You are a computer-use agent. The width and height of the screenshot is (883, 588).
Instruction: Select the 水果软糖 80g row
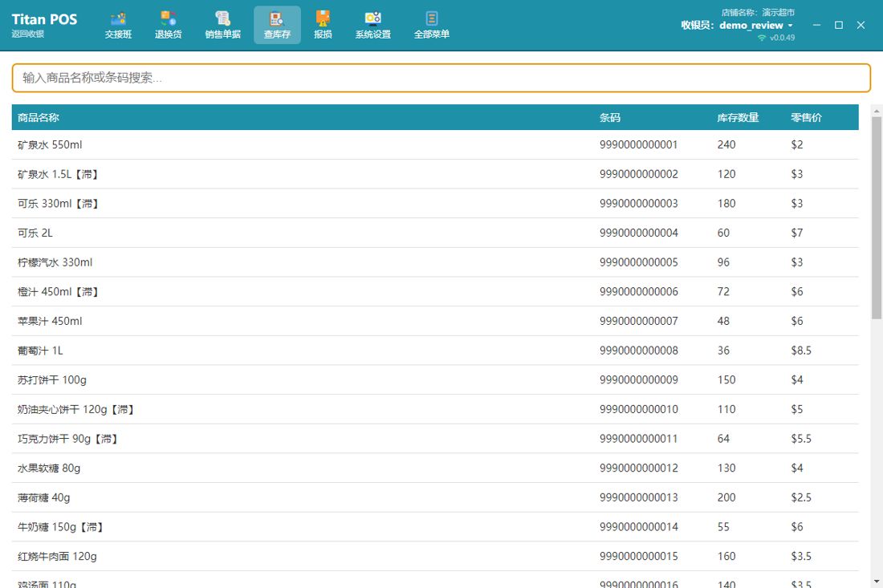click(x=435, y=468)
